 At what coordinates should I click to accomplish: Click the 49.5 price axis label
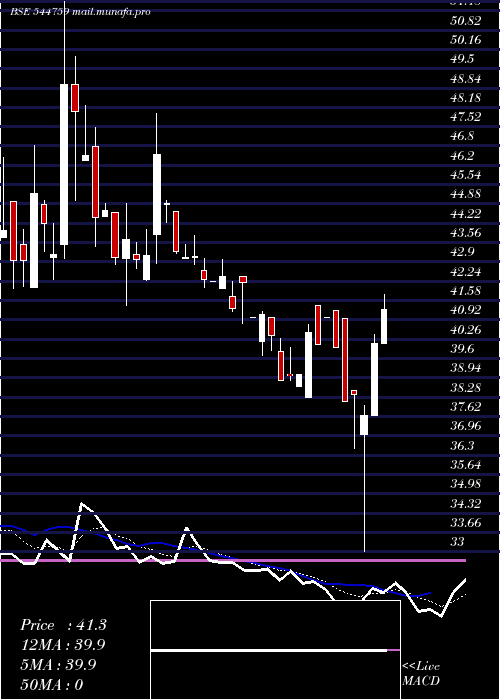pyautogui.click(x=463, y=59)
